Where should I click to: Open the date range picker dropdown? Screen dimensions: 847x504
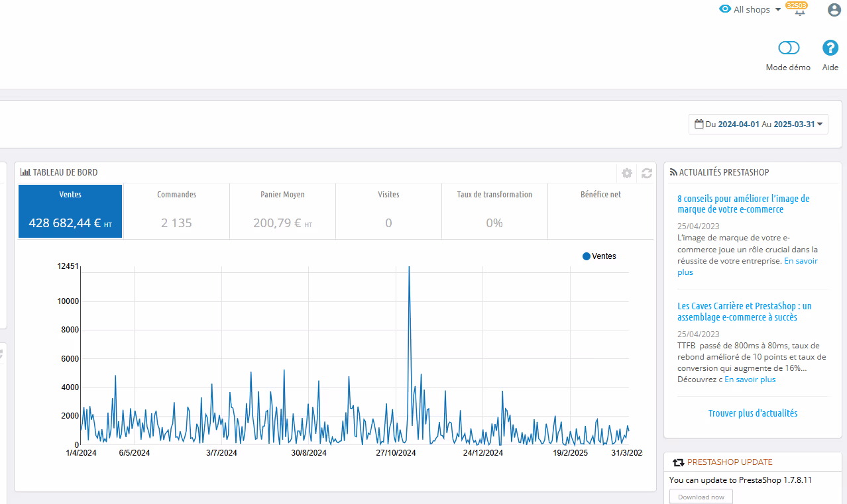758,124
